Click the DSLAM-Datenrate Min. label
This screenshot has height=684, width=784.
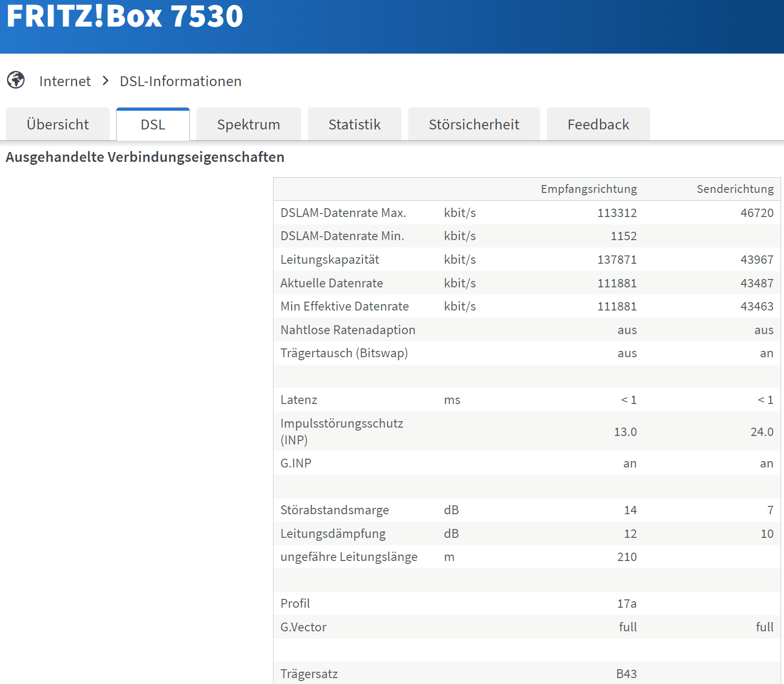point(342,236)
